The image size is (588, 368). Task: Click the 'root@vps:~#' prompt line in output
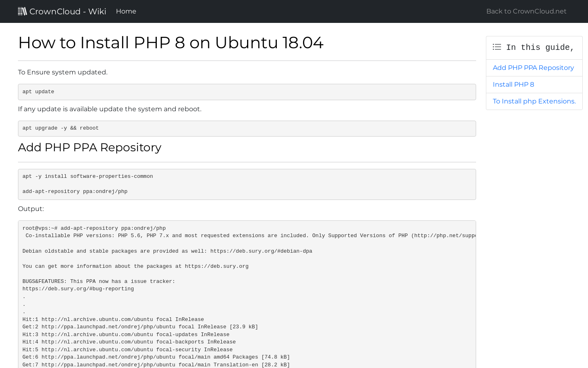pyautogui.click(x=94, y=229)
